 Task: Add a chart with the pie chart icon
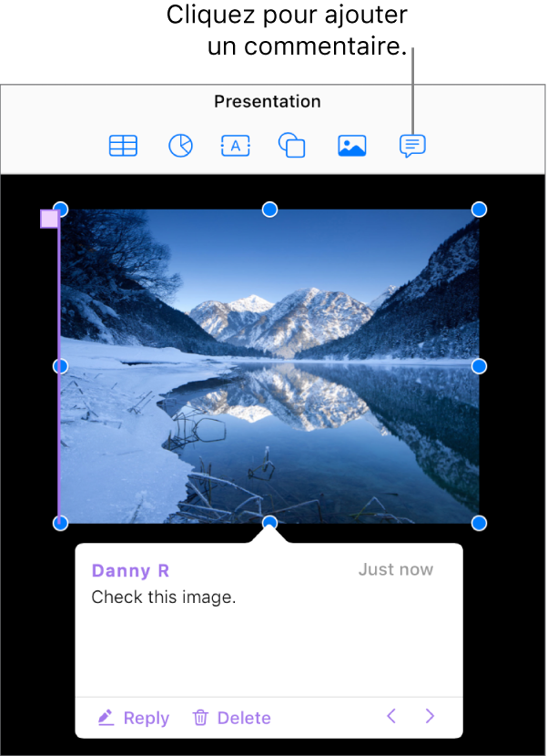click(x=181, y=146)
